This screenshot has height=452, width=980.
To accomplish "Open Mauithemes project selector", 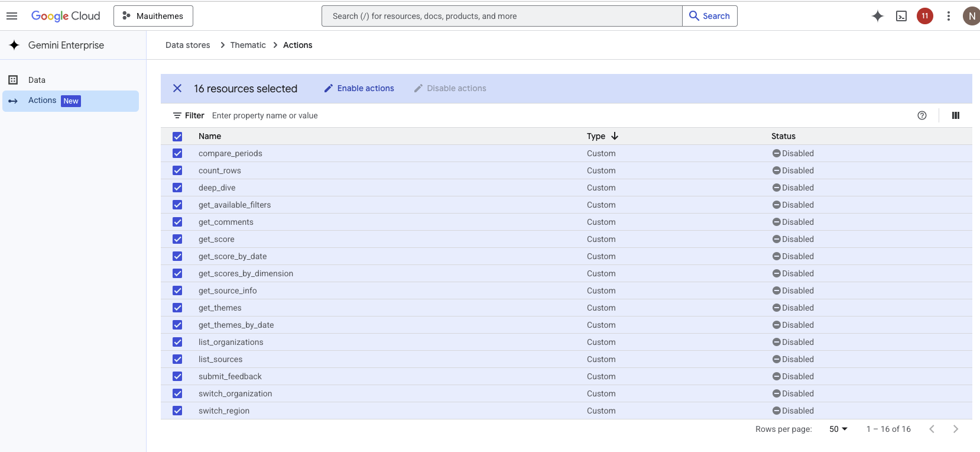I will (x=153, y=16).
